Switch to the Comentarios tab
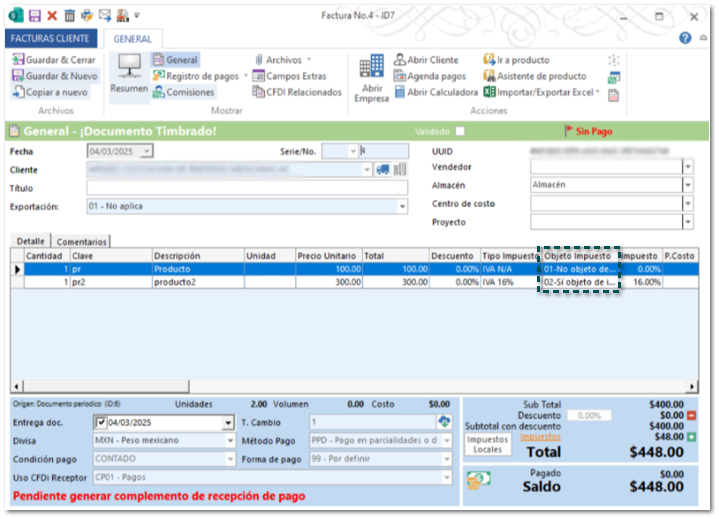Viewport: 719px width, 519px height. (x=82, y=242)
